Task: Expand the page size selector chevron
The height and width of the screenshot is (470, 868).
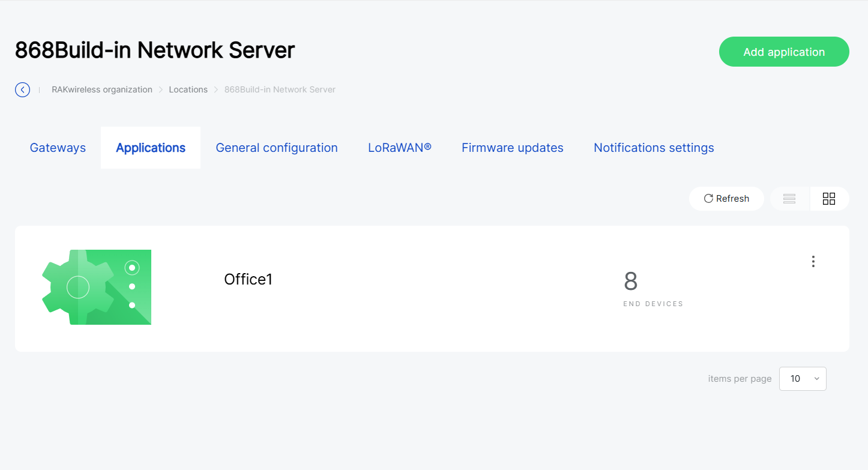Action: pos(816,379)
